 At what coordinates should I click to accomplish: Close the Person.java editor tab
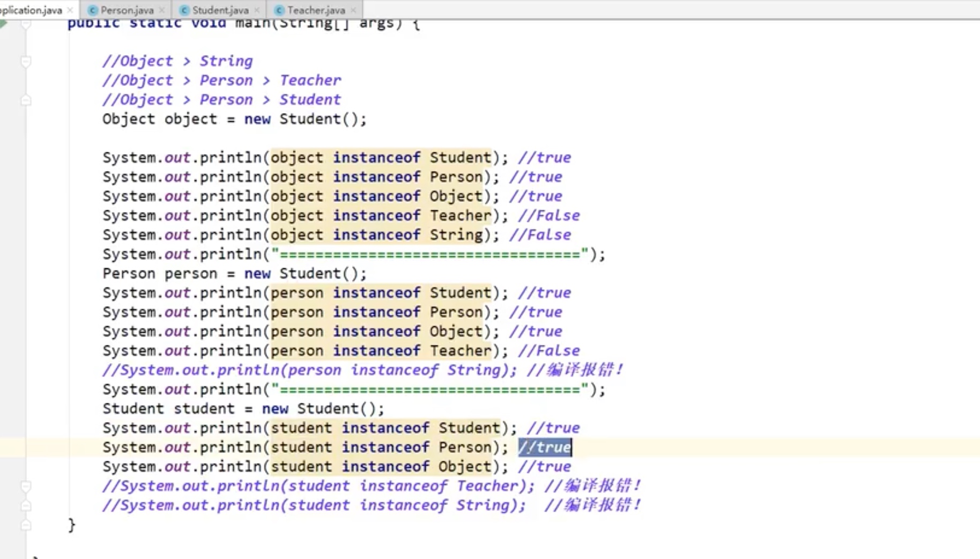click(162, 10)
